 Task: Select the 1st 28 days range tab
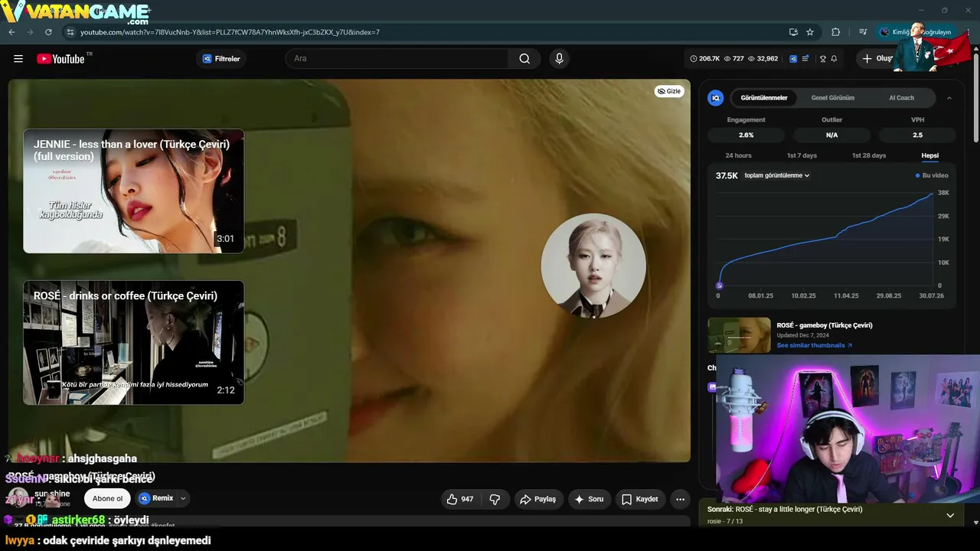point(869,155)
